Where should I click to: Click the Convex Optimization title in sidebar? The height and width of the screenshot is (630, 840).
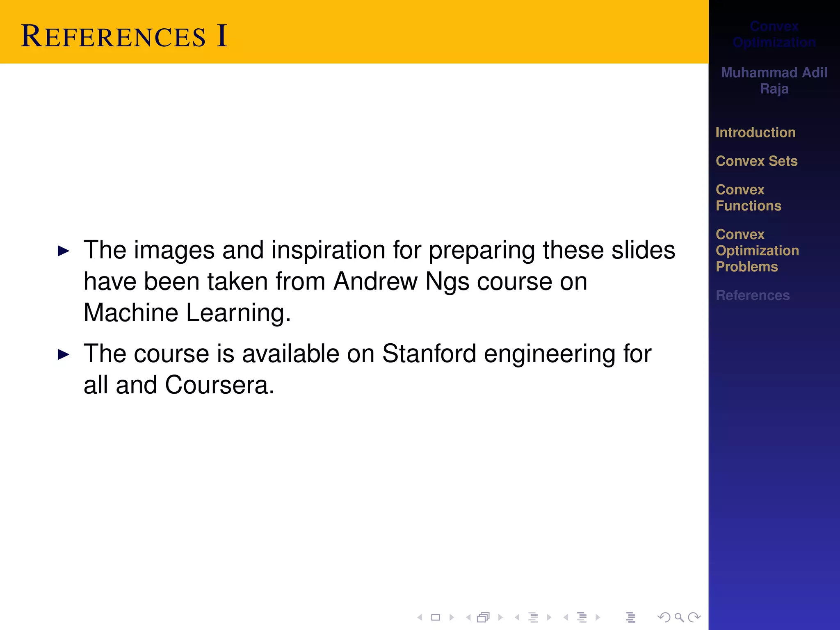tap(774, 34)
